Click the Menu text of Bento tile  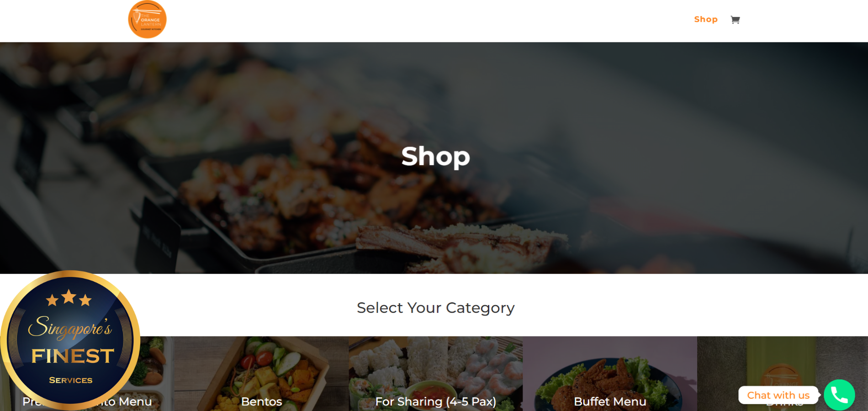point(135,401)
